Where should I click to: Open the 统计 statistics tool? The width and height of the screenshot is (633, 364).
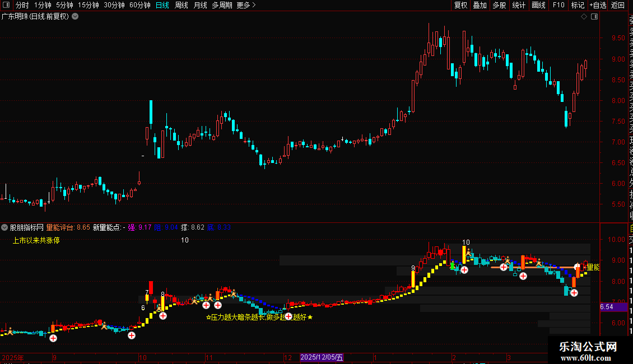[519, 5]
